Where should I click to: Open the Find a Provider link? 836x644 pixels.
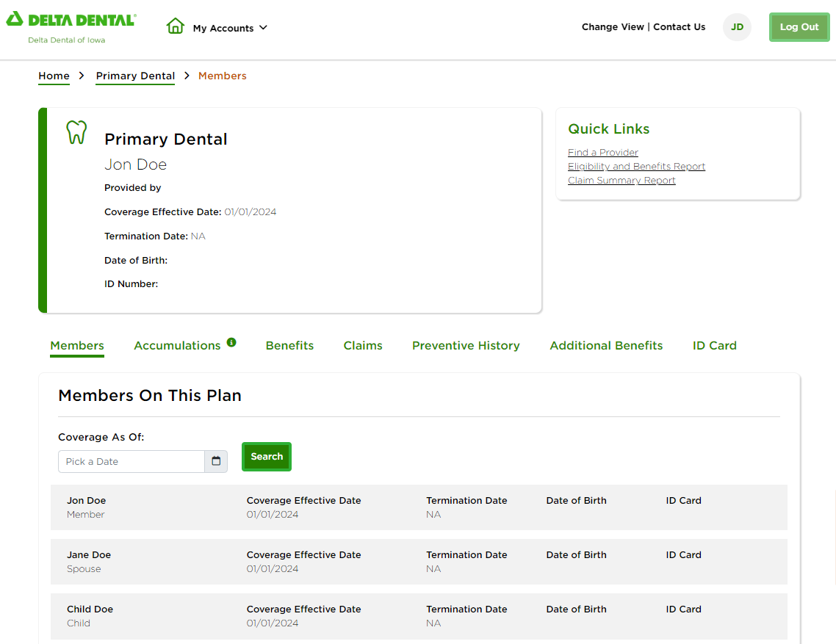(602, 153)
